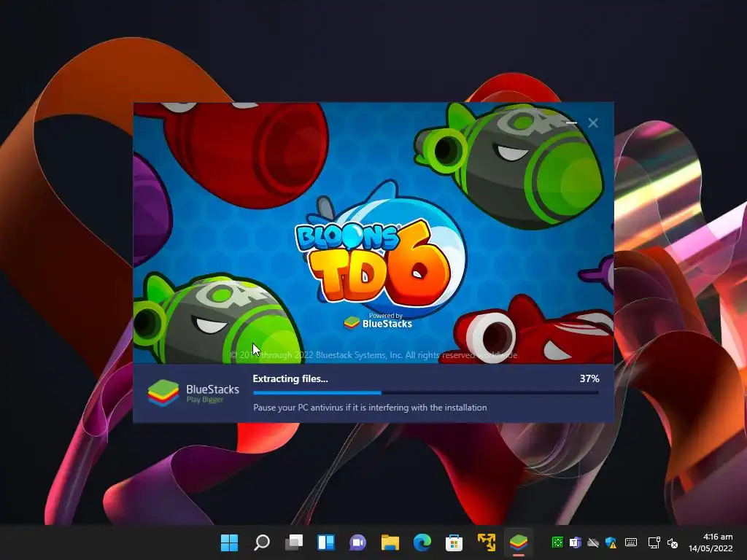Viewport: 747px width, 560px height.
Task: Open taskbar Search
Action: (x=262, y=542)
